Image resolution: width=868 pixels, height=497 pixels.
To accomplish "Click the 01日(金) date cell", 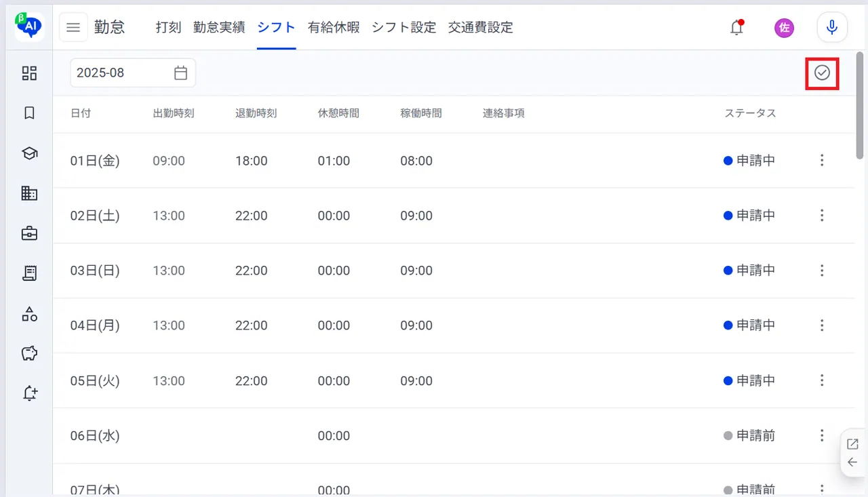I will click(95, 161).
